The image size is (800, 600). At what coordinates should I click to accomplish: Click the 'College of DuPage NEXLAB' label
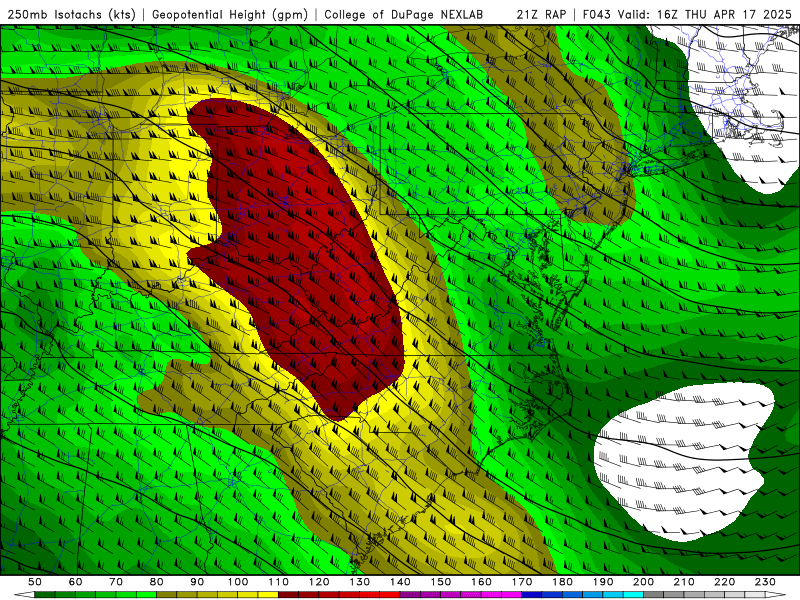coord(404,14)
